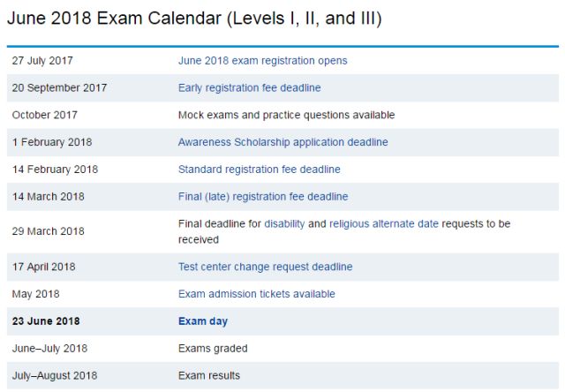565x392 pixels.
Task: Open the religious alternate date link
Action: coord(384,224)
